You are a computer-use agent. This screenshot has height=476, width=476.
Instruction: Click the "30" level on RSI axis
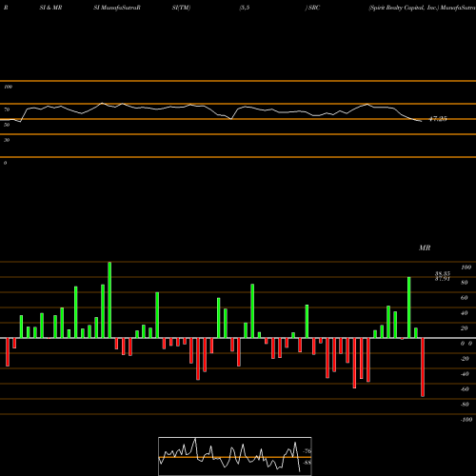(7, 140)
